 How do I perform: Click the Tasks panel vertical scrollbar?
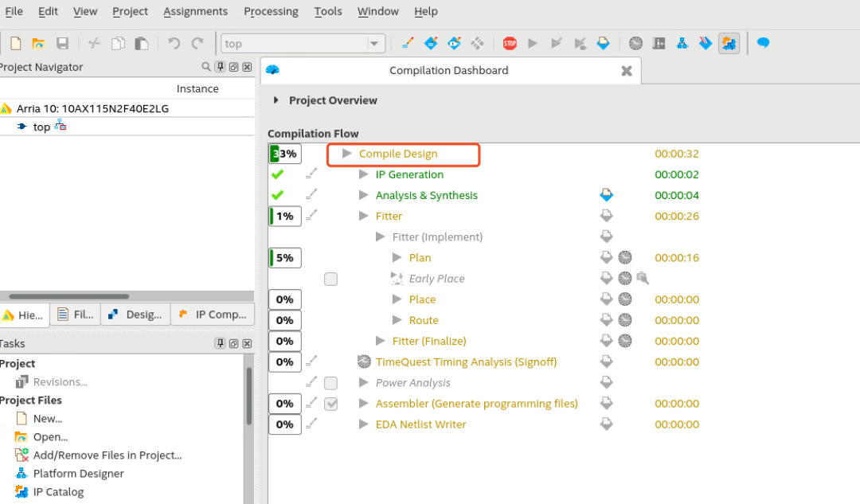coord(249,396)
